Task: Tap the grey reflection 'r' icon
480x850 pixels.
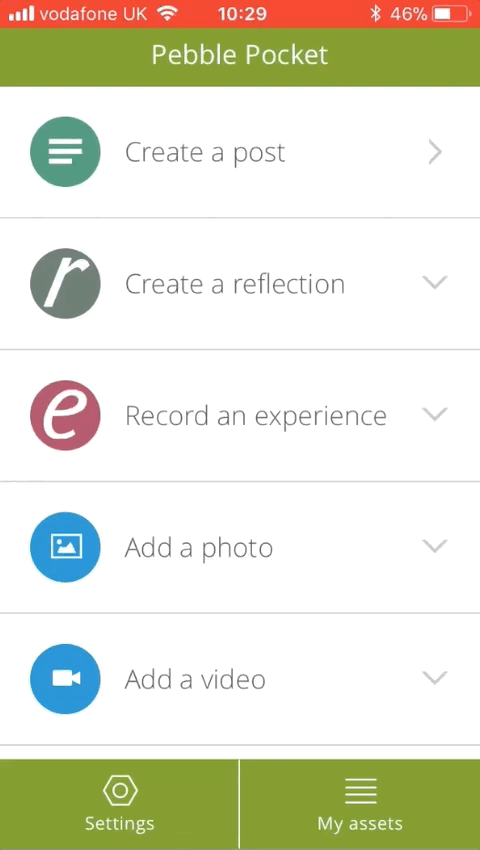Action: click(x=65, y=284)
